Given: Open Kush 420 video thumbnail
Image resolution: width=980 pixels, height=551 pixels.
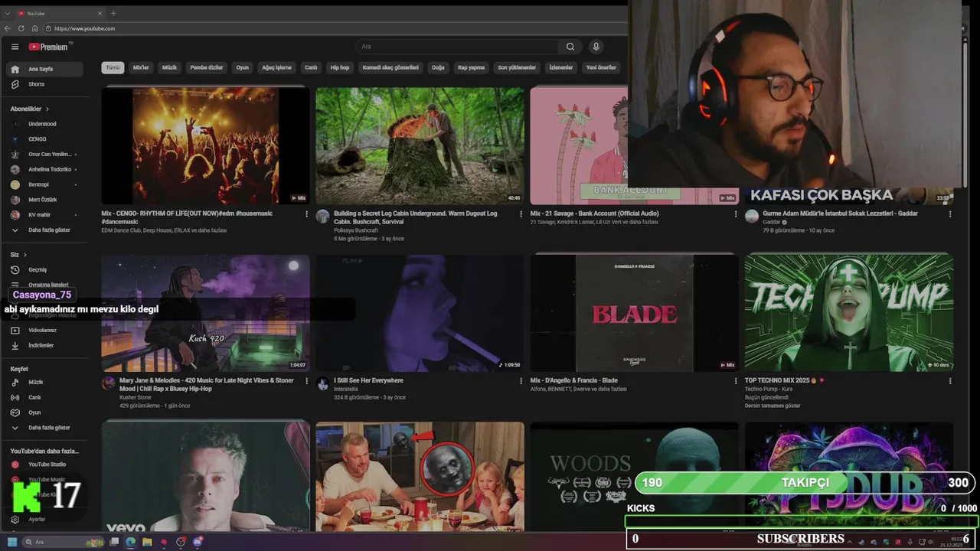Looking at the screenshot, I should 205,313.
